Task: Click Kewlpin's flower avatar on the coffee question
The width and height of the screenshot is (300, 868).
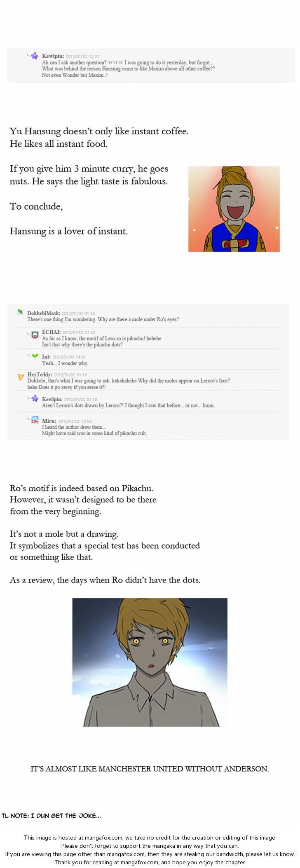Action: [35, 56]
